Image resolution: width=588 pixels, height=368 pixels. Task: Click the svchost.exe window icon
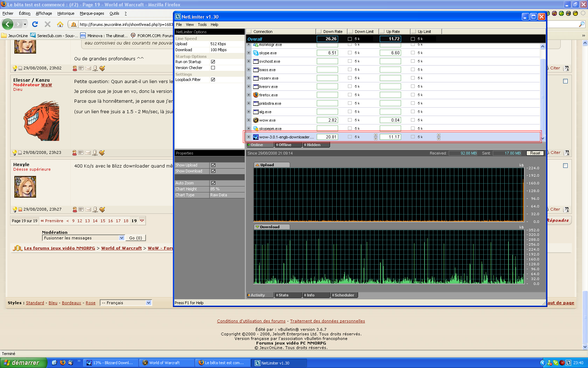pos(256,61)
